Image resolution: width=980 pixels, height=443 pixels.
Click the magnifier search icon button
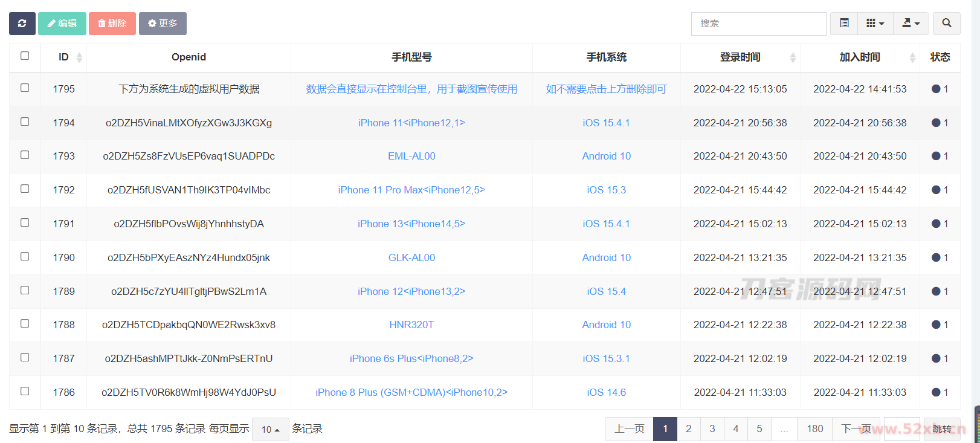click(x=946, y=24)
